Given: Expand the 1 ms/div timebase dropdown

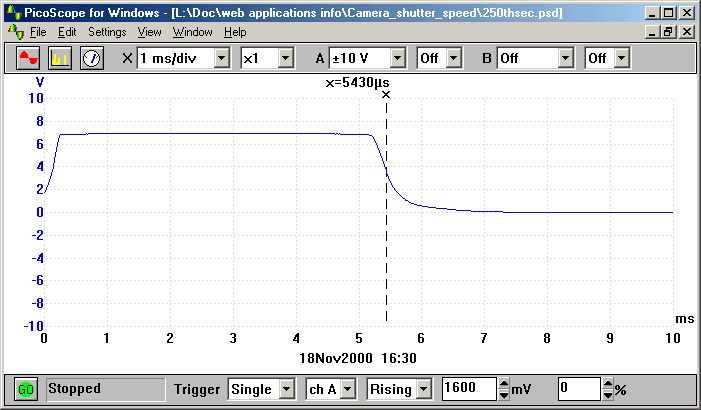Looking at the screenshot, I should [x=219, y=59].
